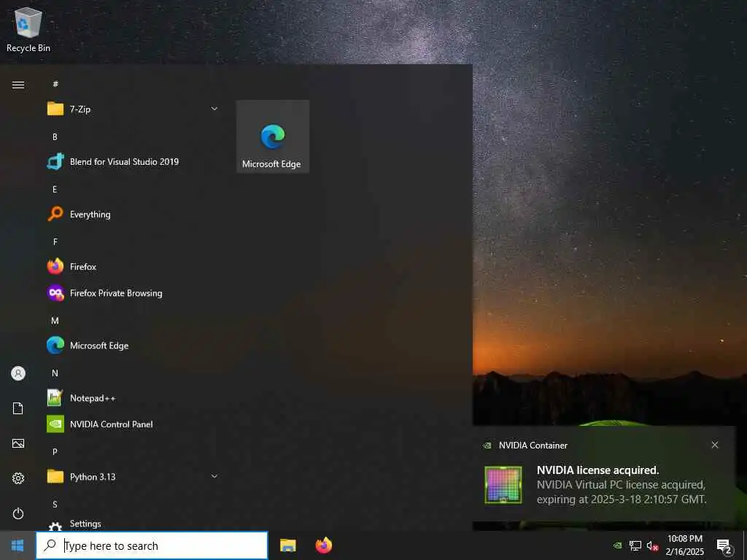747x560 pixels.
Task: Click the 'F' letter group header
Action: tap(55, 242)
